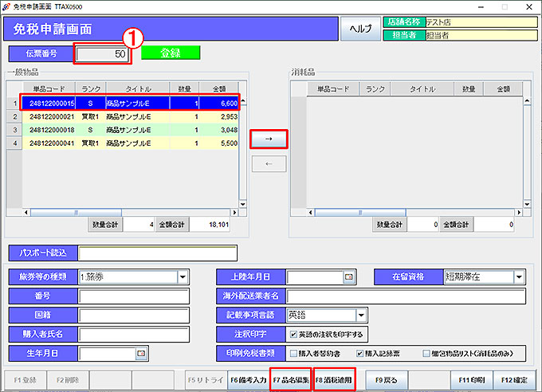Enable 梱包物品リスト(消耗品のみ) checkbox
Image resolution: width=542 pixels, height=392 pixels.
pyautogui.click(x=425, y=353)
